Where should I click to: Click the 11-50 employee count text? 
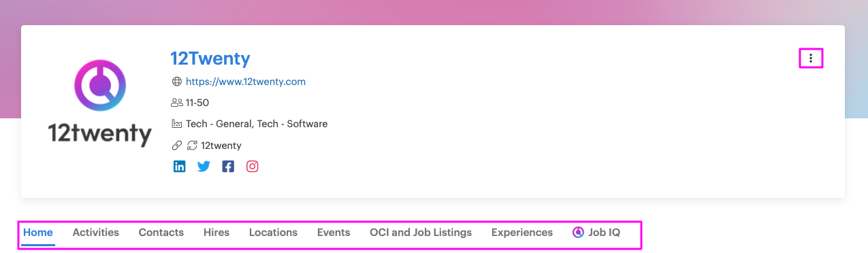point(197,103)
